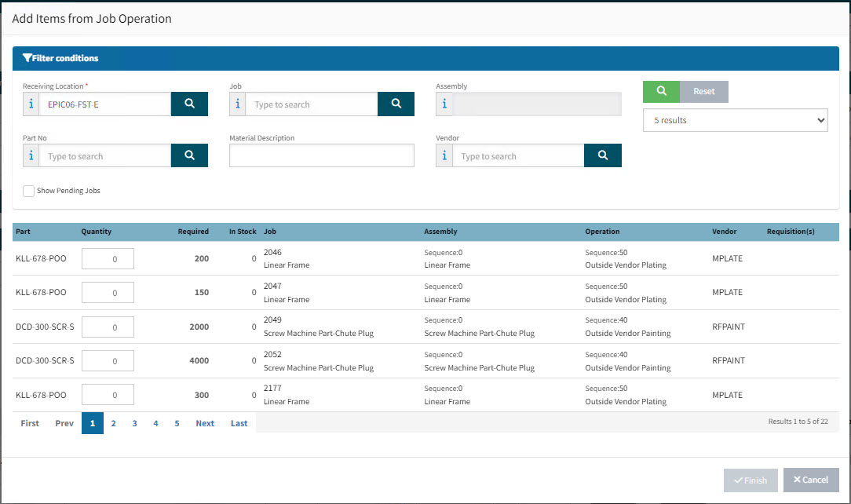Screen dimensions: 851x504
Task: Click the magnifier button for Job field
Action: point(396,104)
